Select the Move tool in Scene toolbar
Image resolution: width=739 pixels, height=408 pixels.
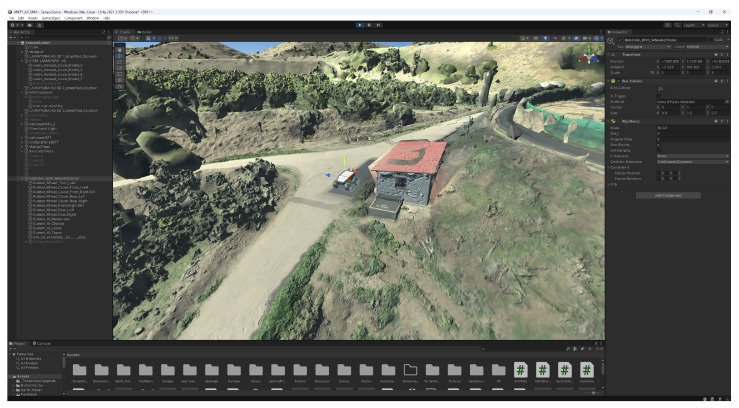tap(120, 56)
